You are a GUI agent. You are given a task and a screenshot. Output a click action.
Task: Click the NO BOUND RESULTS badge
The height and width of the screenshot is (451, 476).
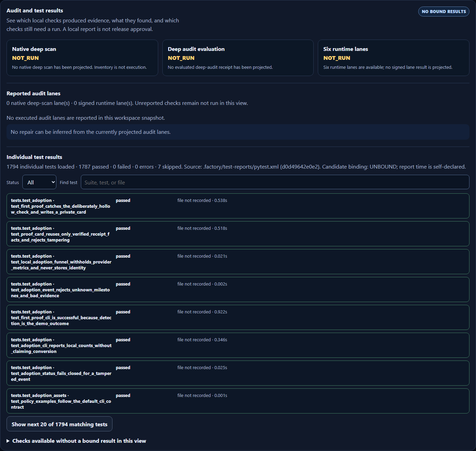(444, 11)
